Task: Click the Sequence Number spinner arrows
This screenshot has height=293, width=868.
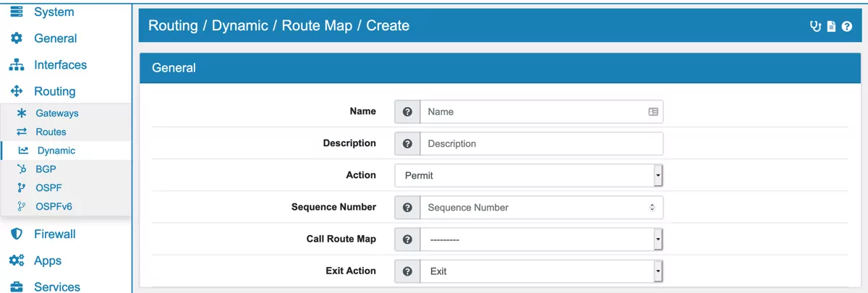Action: tap(652, 208)
